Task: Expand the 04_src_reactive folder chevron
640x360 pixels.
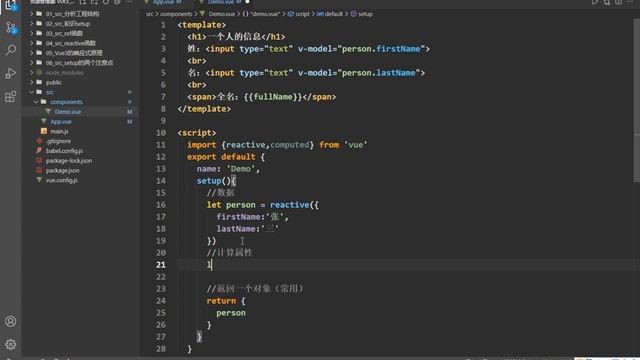Action: [x=31, y=43]
